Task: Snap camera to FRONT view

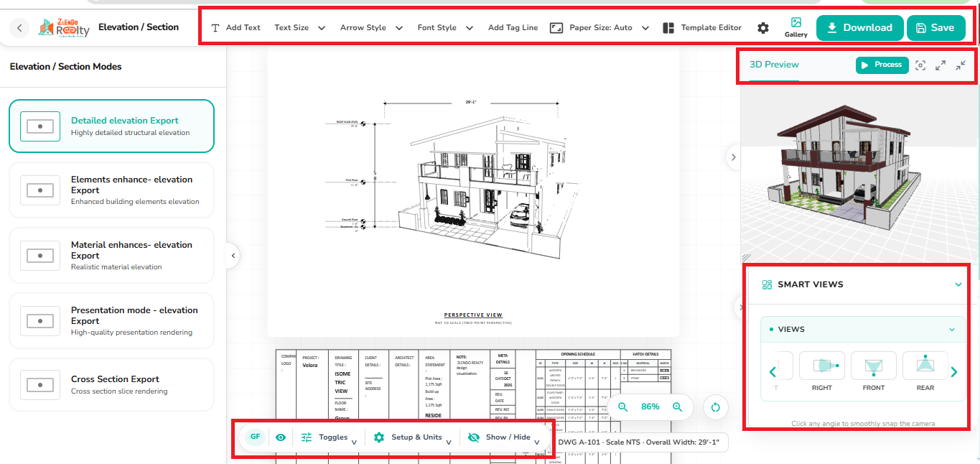Action: click(874, 371)
